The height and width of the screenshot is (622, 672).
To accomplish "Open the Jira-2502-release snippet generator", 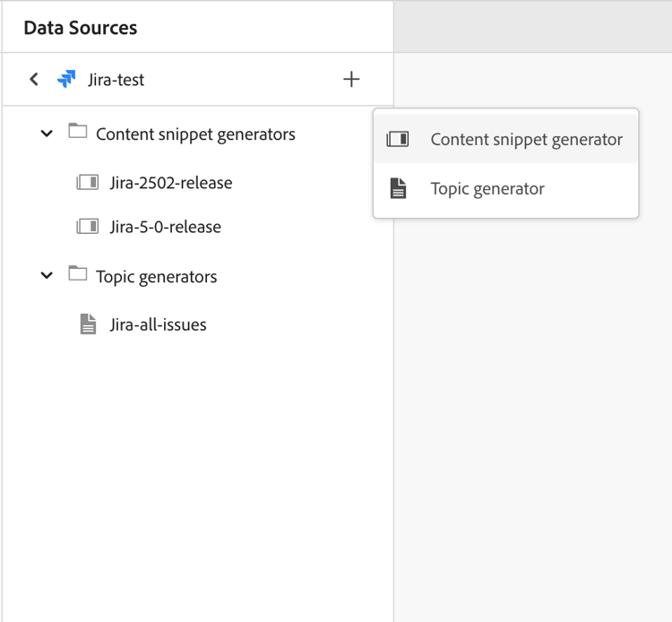I will tap(171, 183).
